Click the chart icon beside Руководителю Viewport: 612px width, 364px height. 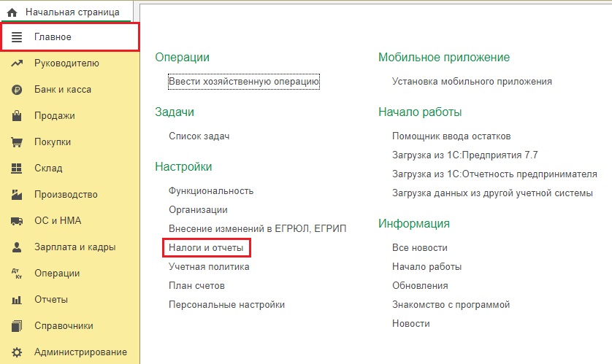click(x=17, y=63)
